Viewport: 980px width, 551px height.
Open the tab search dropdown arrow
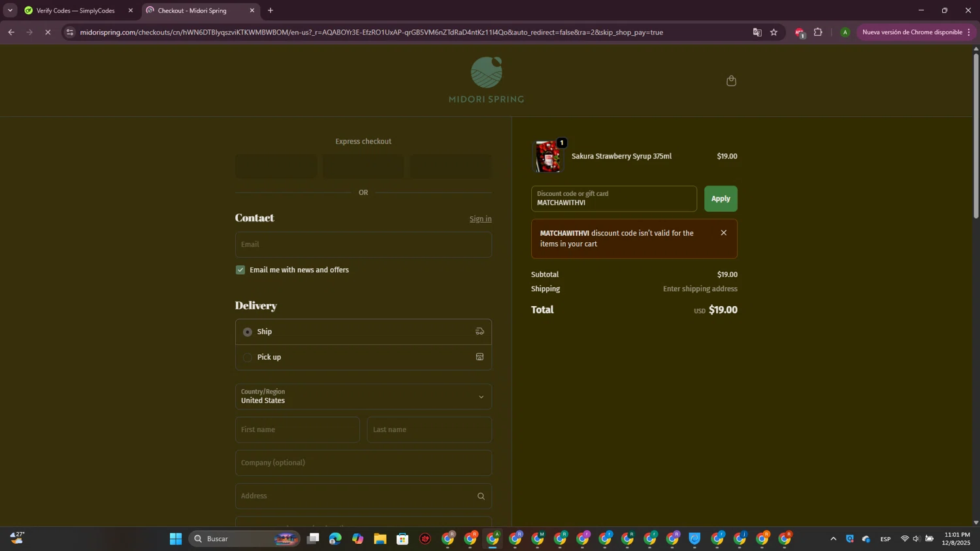coord(10,10)
